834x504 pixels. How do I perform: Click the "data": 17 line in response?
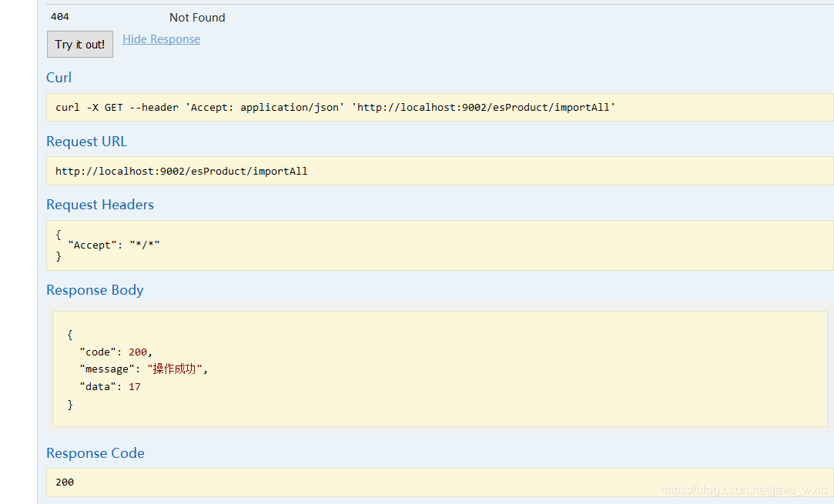pos(110,387)
